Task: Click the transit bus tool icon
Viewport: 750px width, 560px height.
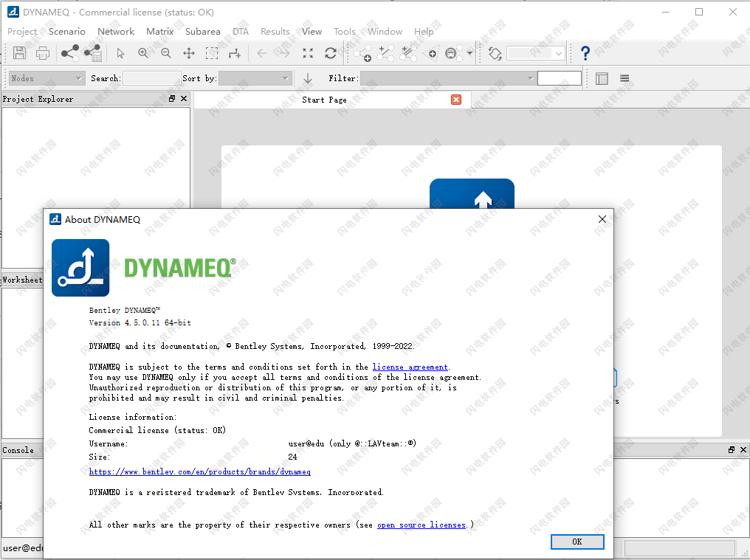Action: [453, 53]
